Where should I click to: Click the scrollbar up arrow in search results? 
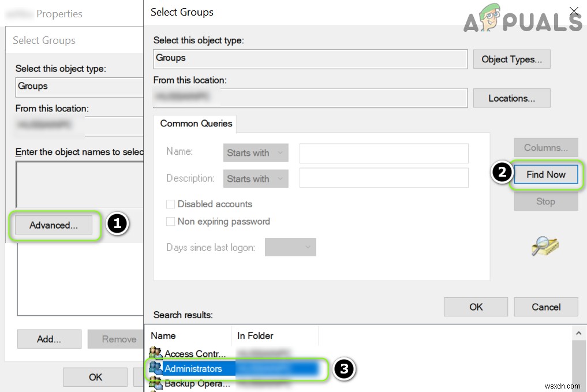pyautogui.click(x=579, y=333)
